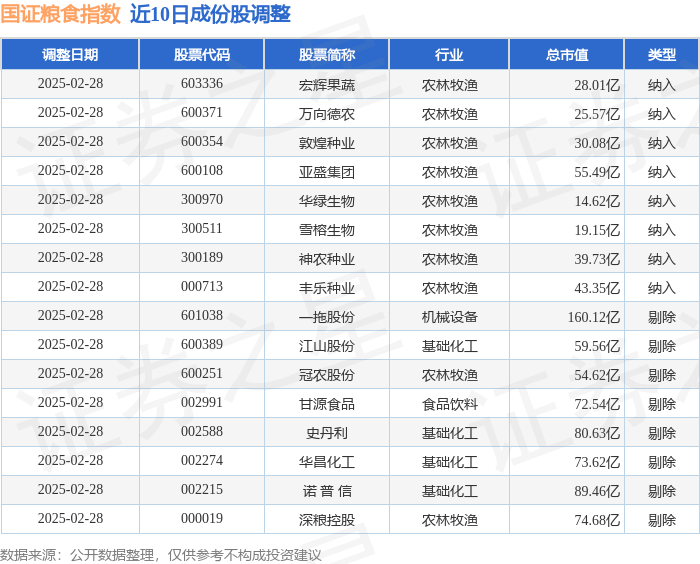This screenshot has height=564, width=700.
Task: Click stock code 600108
Action: [x=202, y=171]
